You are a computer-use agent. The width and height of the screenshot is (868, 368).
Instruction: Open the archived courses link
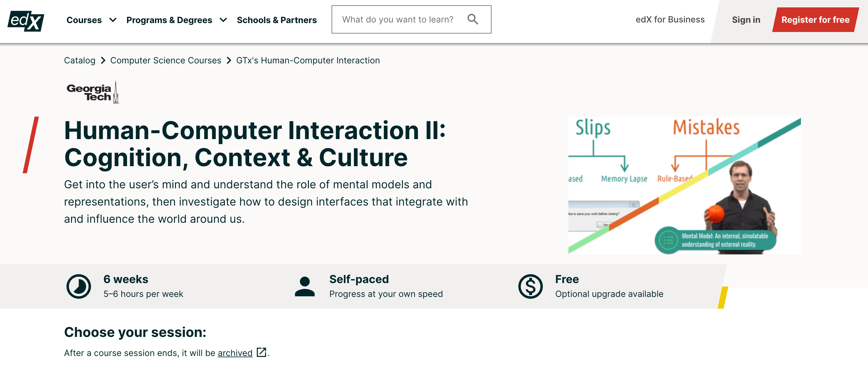pyautogui.click(x=235, y=353)
